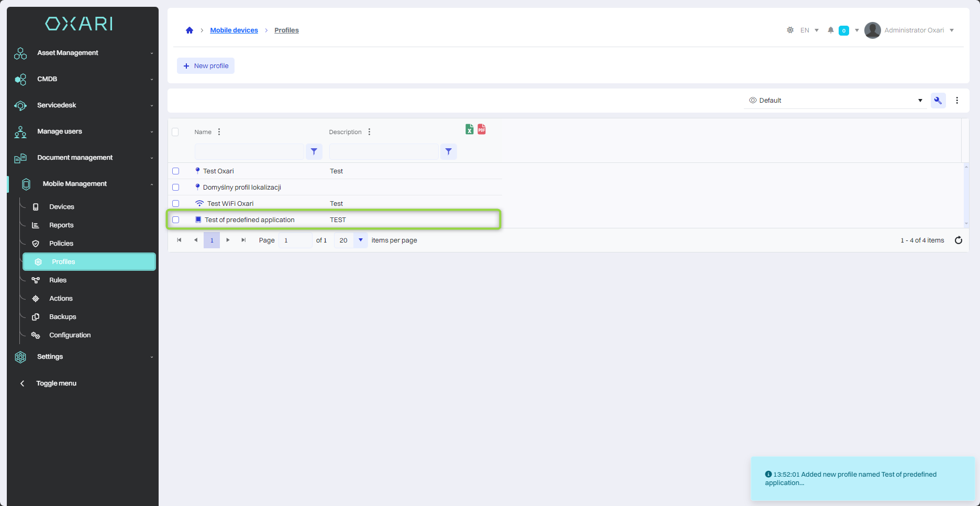The width and height of the screenshot is (980, 506).
Task: Click the wrench view settings icon
Action: tap(938, 101)
